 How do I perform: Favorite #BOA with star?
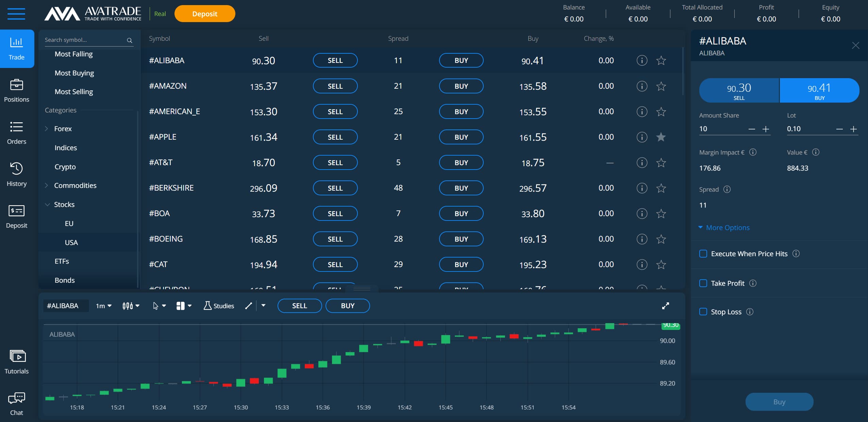point(661,214)
